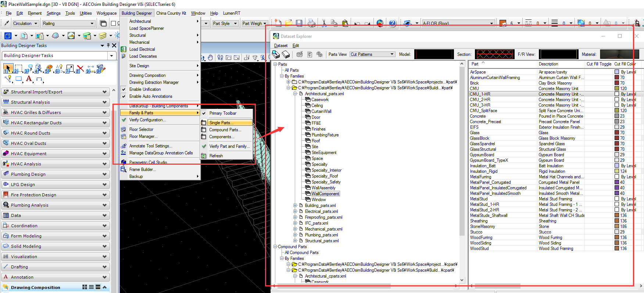Choose Single Parts... from the submenu
Viewport: 644px width, 293px height.
pos(226,123)
